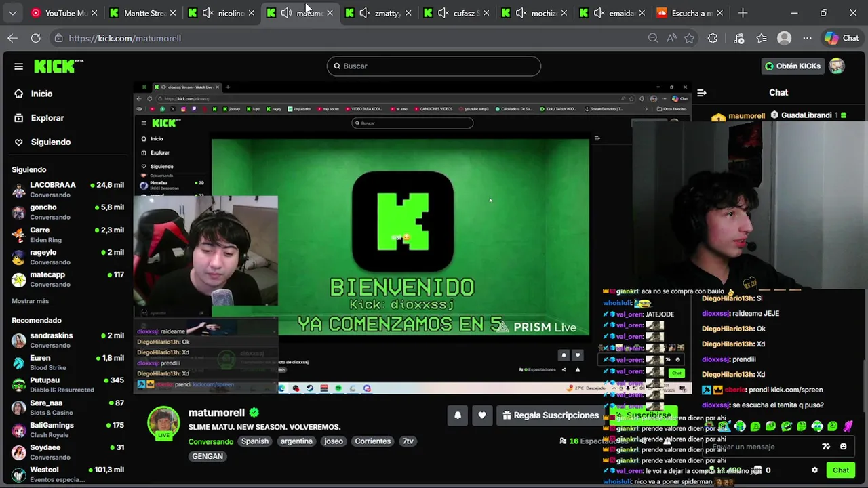Unmute the zmatty tab
This screenshot has height=488, width=868.
point(365,13)
